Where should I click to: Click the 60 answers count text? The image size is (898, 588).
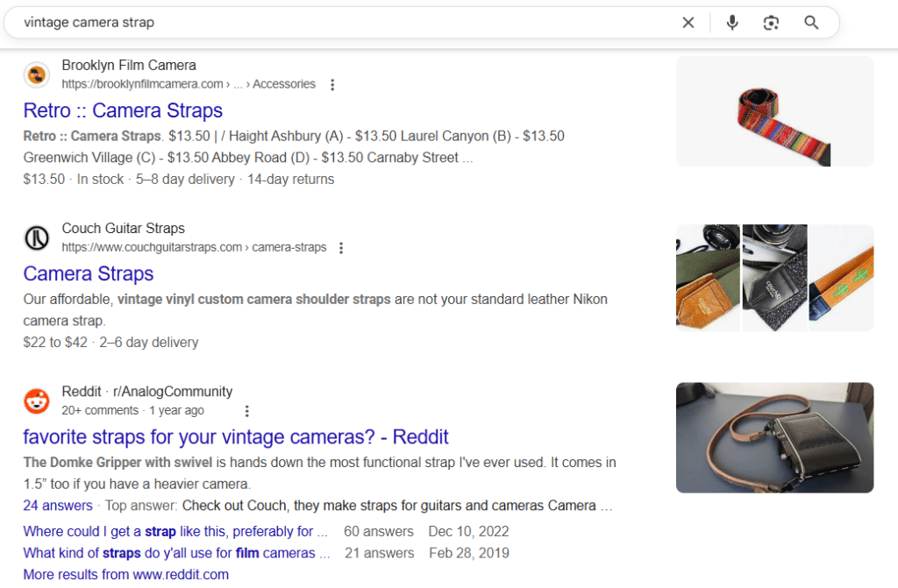tap(379, 531)
